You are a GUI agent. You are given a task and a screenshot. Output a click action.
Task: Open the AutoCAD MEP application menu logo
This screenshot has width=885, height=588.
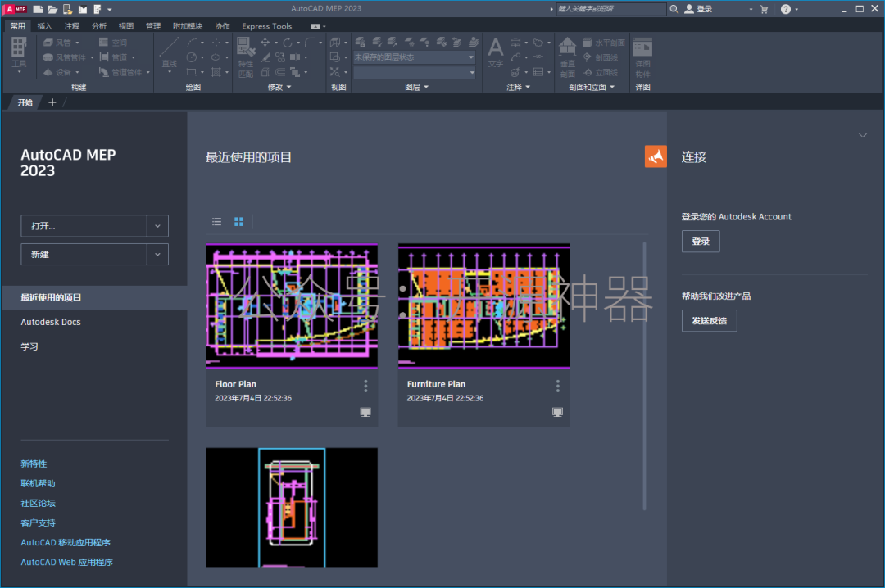coord(16,8)
